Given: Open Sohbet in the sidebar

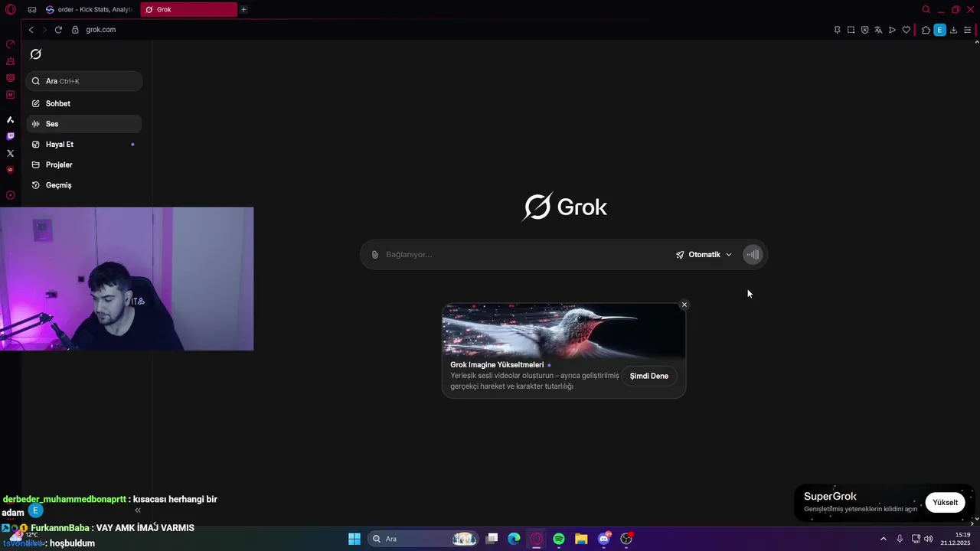Looking at the screenshot, I should click(84, 103).
